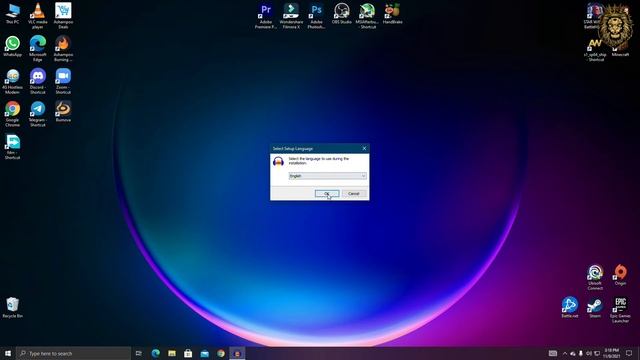Launch VLC media player shortcut
Viewport: 640px width, 360px height.
pos(38,16)
